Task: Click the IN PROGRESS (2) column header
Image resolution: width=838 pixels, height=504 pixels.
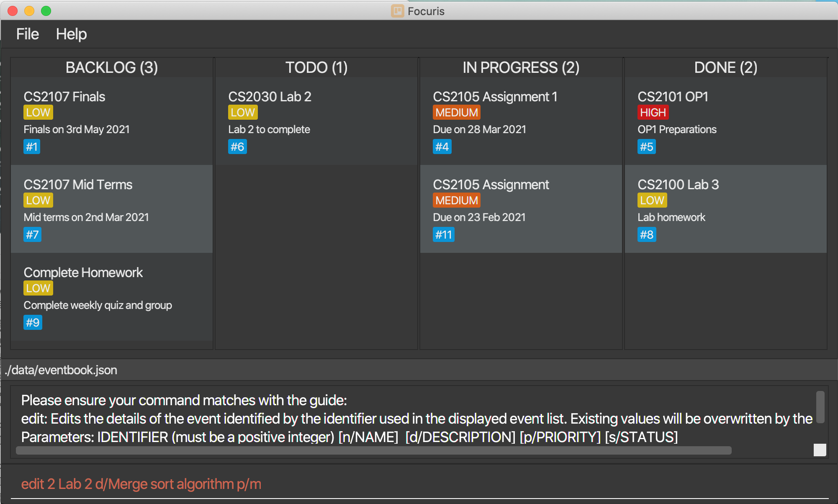Action: (x=521, y=67)
